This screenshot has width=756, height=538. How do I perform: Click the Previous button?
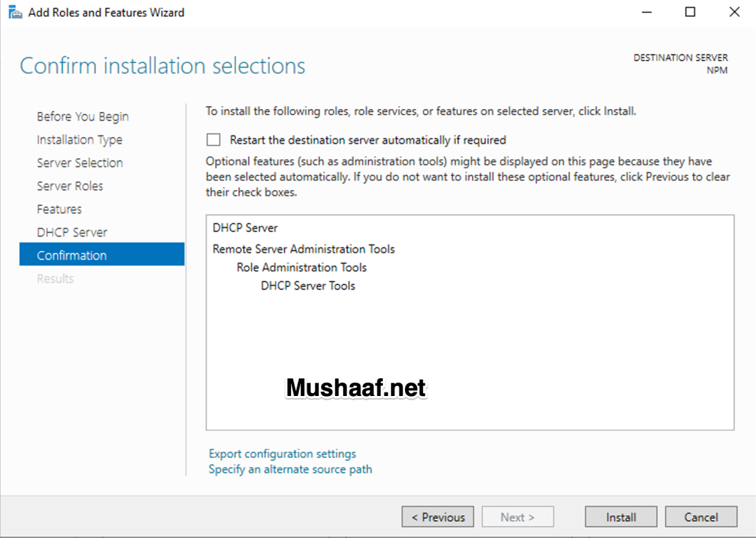(x=437, y=517)
